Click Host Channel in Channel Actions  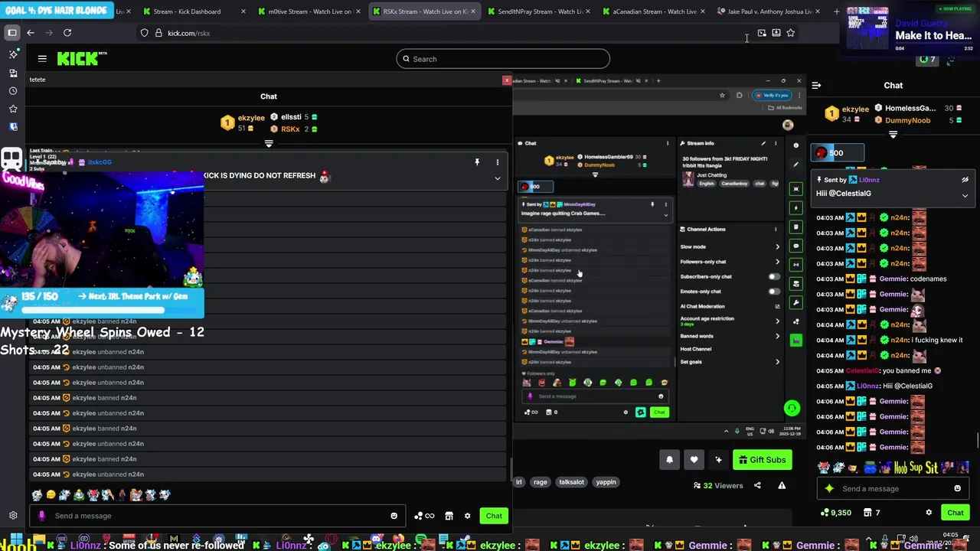[695, 349]
